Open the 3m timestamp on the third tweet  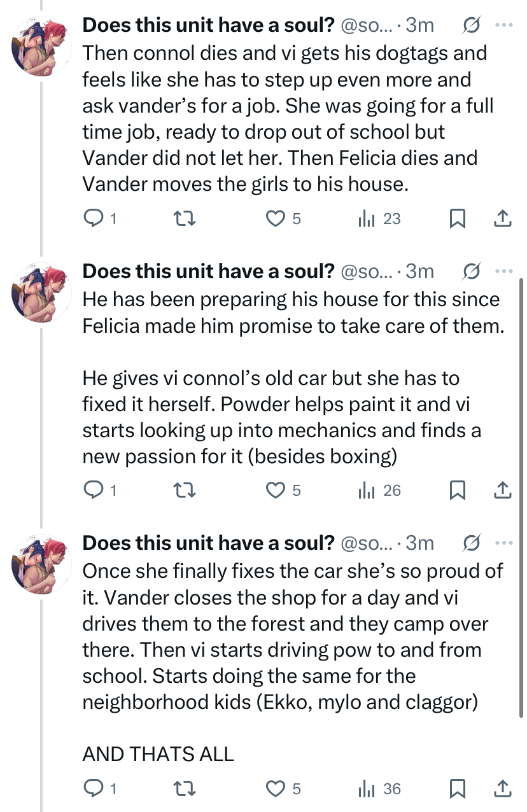pos(420,543)
